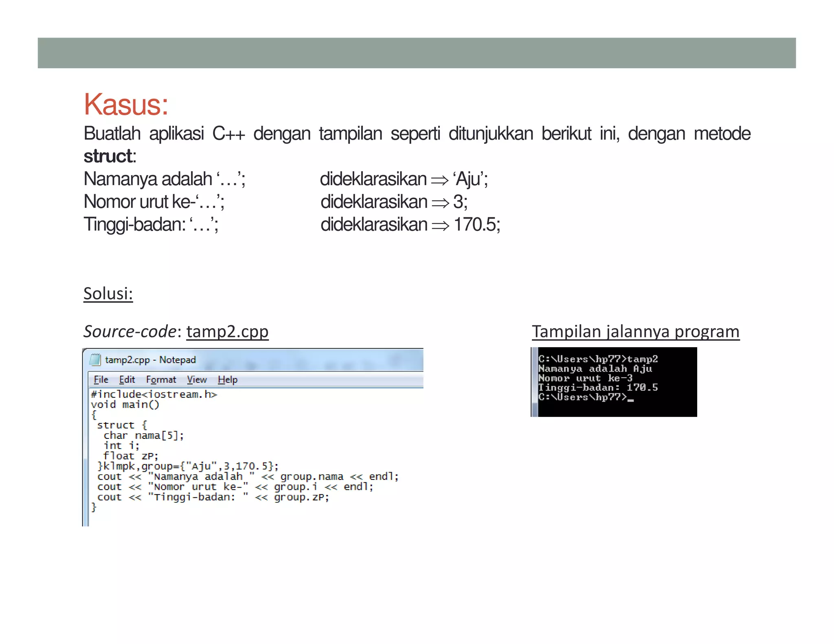Screen dimensions: 834x644
Task: Open the Format menu in Notepad
Action: click(x=161, y=379)
